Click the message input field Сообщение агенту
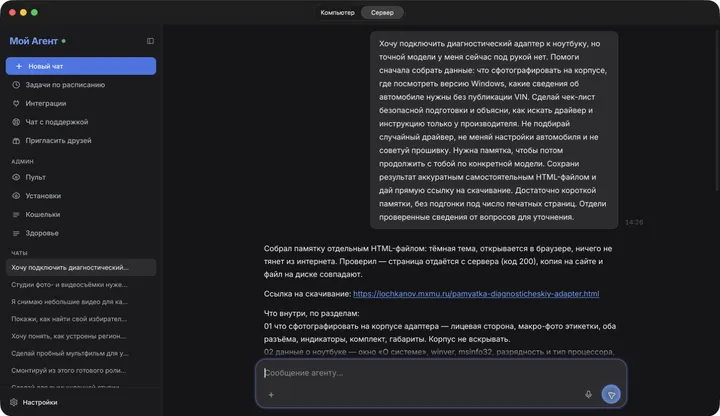The image size is (720, 416). (441, 373)
